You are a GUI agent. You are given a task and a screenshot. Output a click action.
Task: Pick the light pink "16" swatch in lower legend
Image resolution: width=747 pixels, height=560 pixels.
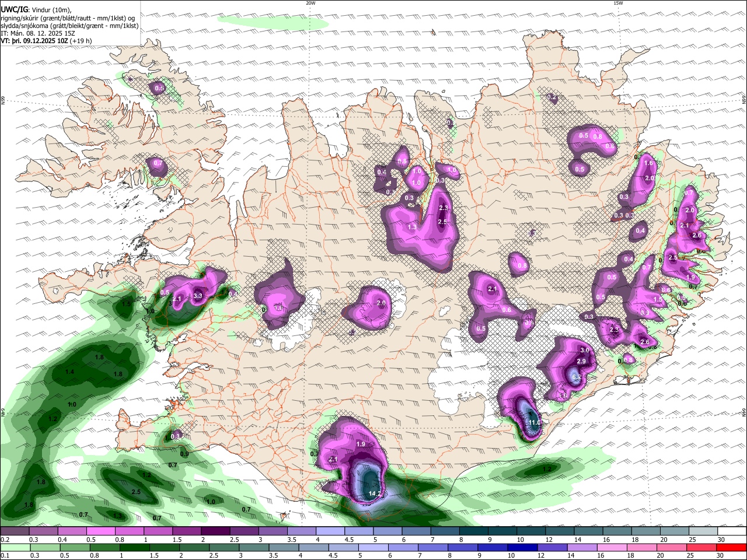pyautogui.click(x=611, y=547)
